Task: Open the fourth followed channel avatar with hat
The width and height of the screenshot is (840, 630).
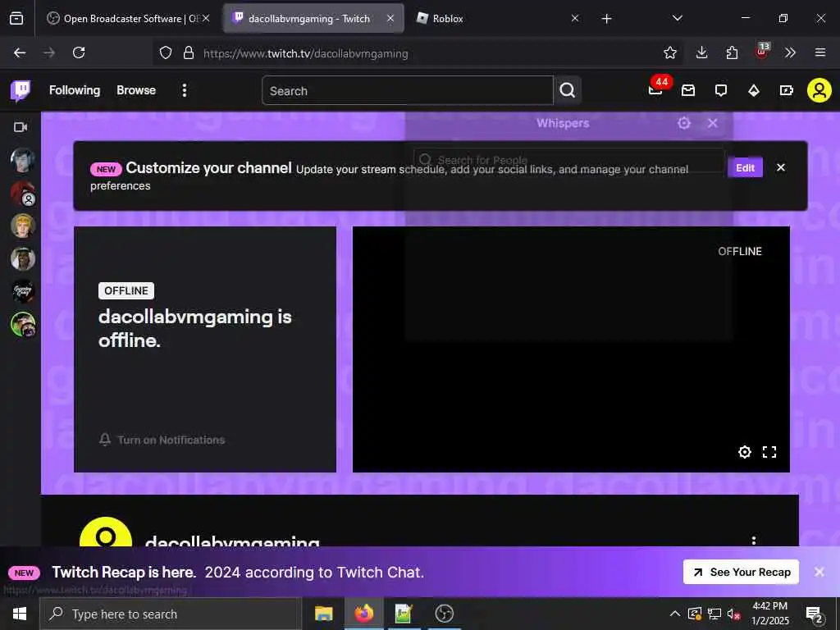Action: [x=23, y=259]
